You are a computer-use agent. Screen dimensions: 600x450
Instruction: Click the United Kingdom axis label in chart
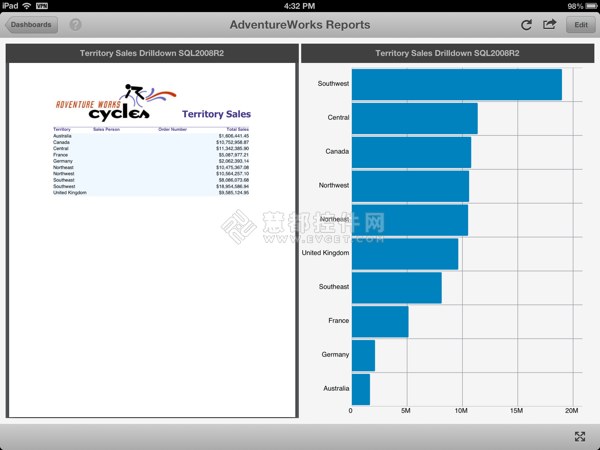click(x=325, y=253)
